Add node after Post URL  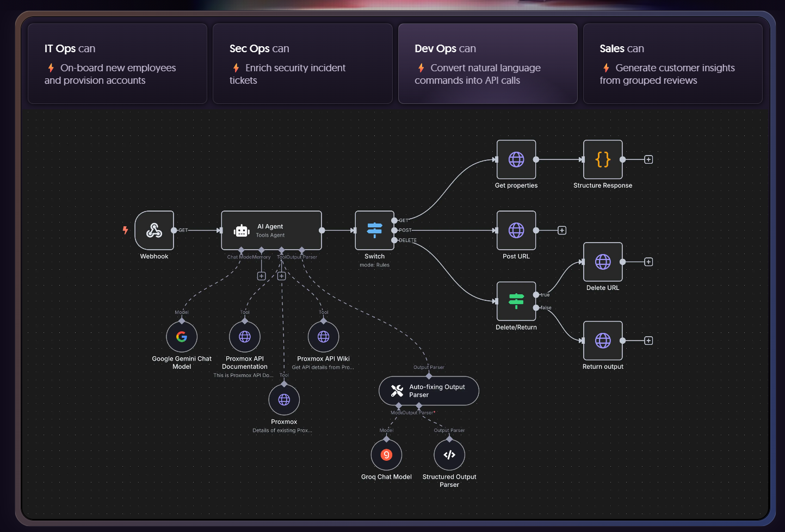pos(562,230)
